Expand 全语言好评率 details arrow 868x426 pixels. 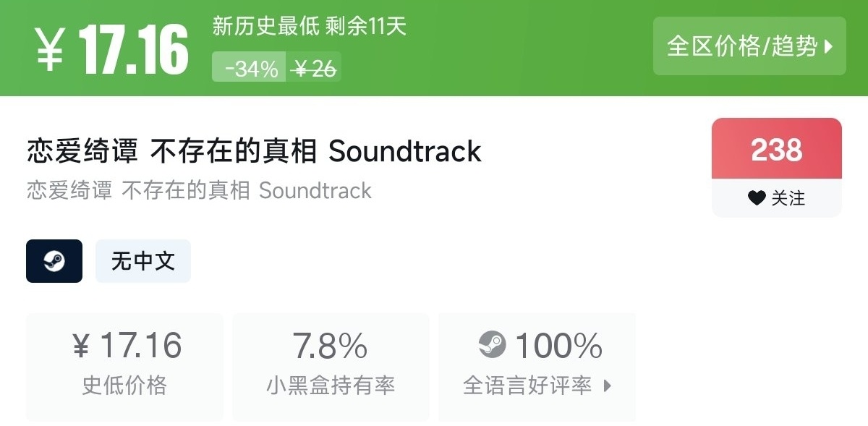[x=607, y=385]
